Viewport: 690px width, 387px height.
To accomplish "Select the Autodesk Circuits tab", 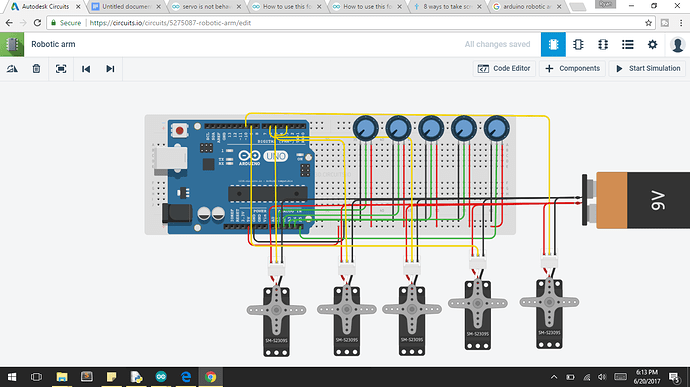I will click(x=45, y=7).
